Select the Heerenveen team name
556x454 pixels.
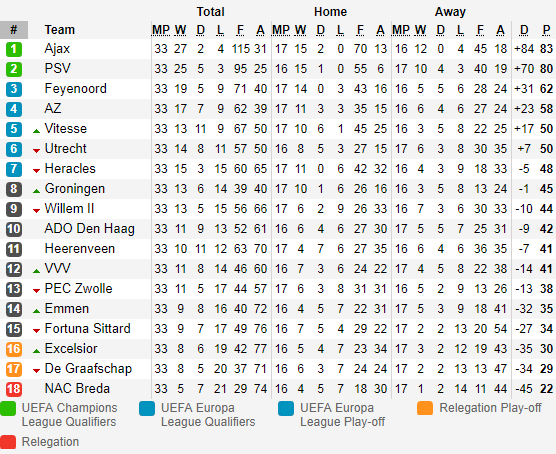pyautogui.click(x=80, y=249)
